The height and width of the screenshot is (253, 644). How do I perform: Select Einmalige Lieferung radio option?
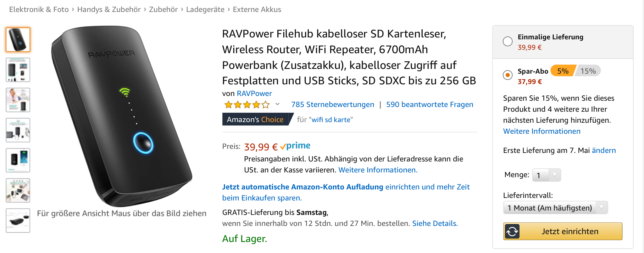point(508,41)
